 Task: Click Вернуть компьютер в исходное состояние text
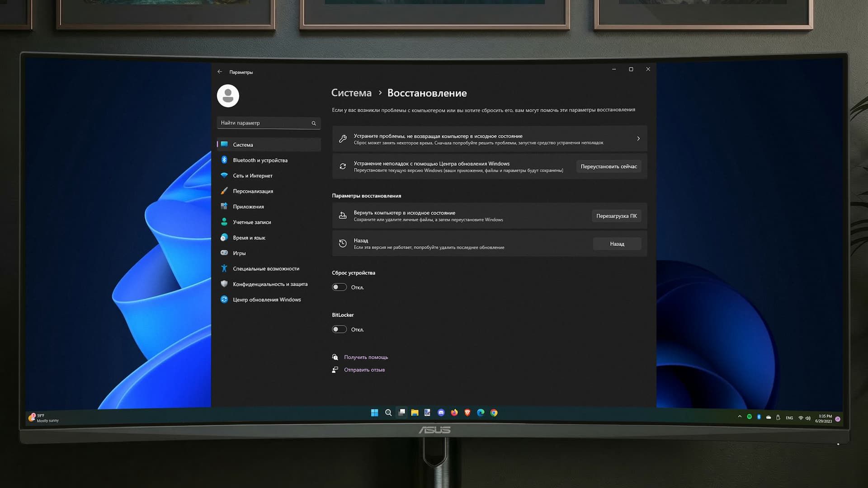[x=404, y=213]
